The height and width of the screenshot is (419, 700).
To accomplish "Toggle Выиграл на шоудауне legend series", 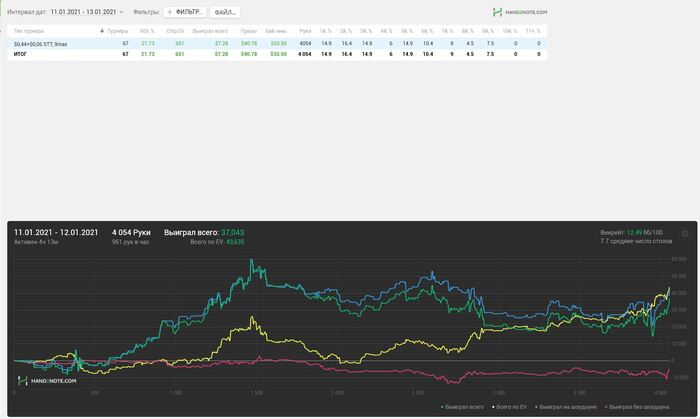I will 566,407.
